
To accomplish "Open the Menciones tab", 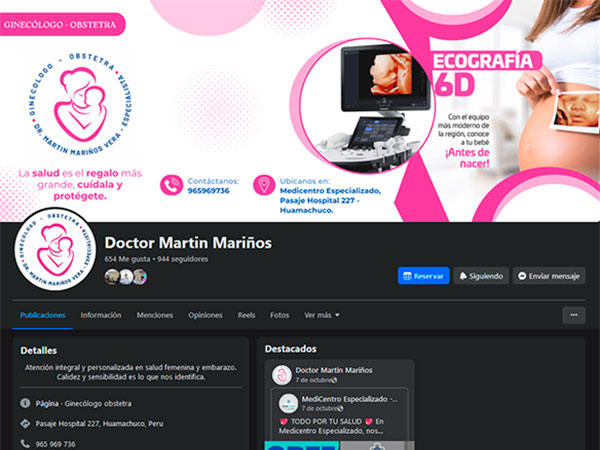I will 155,315.
